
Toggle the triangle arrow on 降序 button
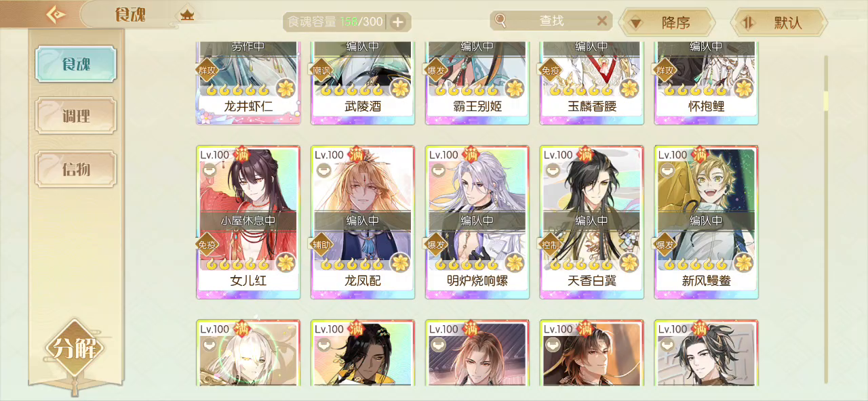coord(635,24)
